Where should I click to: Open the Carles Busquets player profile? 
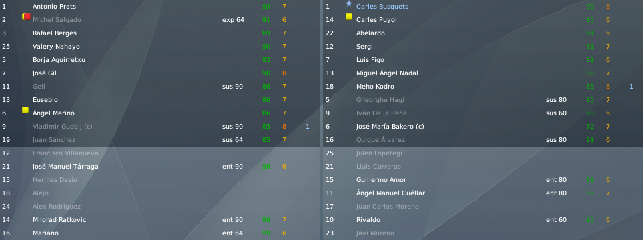(382, 7)
